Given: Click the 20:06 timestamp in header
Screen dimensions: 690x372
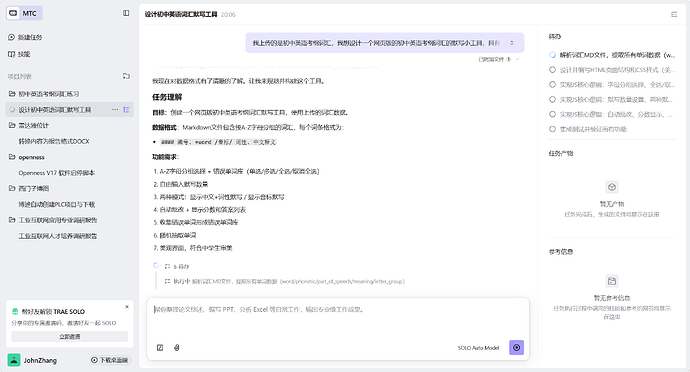Looking at the screenshot, I should coord(228,15).
